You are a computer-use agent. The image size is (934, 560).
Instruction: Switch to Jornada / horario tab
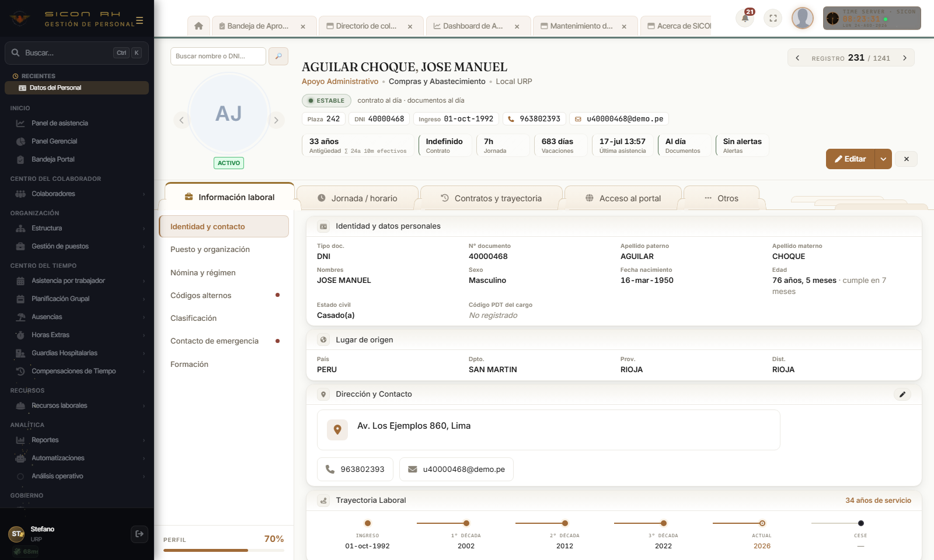click(x=357, y=198)
